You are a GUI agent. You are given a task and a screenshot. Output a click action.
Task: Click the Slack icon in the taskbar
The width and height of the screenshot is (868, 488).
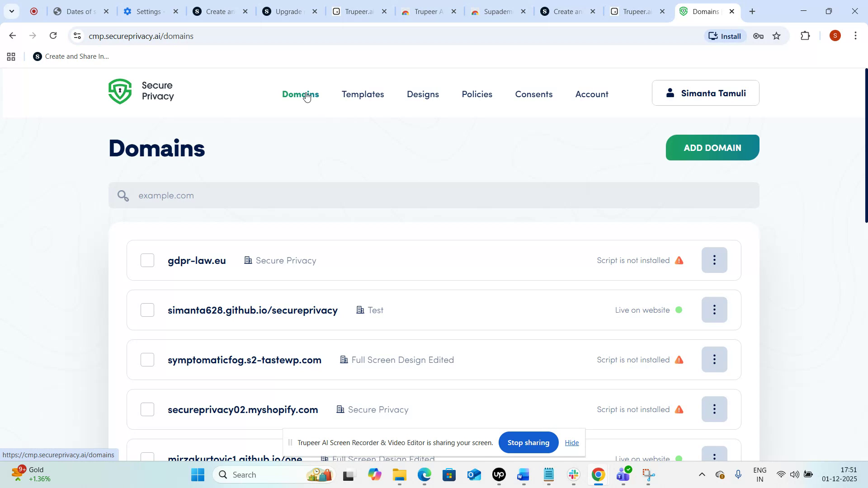573,475
